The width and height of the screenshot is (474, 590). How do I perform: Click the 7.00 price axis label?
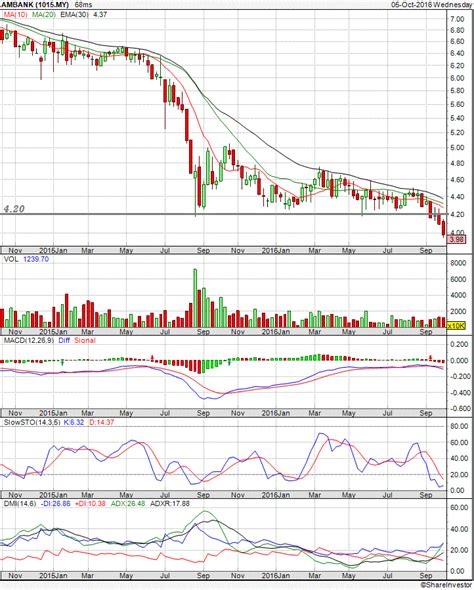click(457, 20)
